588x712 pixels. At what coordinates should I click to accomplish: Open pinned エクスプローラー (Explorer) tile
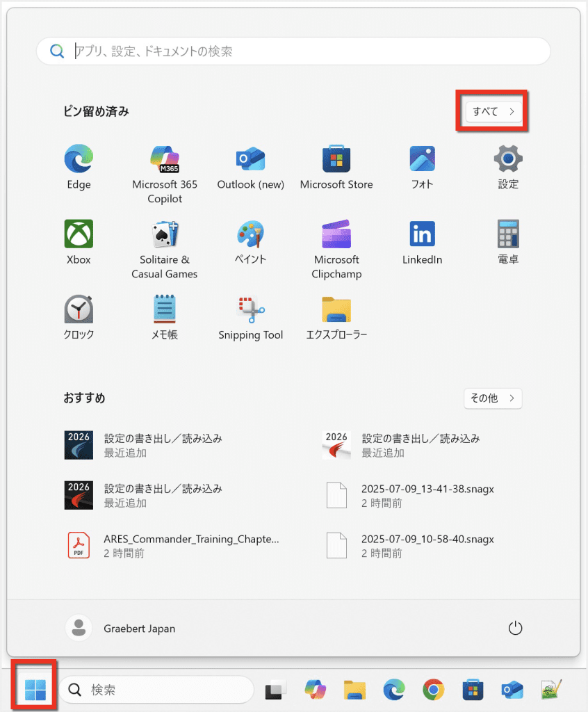coord(336,317)
